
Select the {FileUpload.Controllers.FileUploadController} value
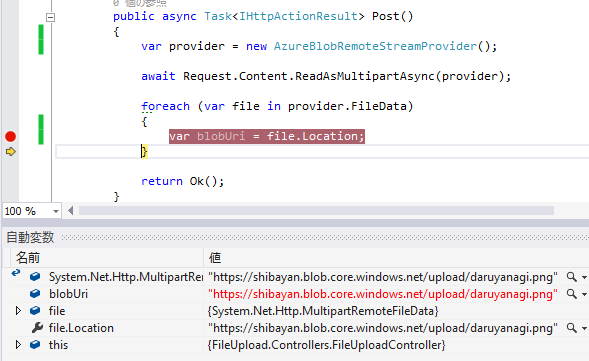326,345
